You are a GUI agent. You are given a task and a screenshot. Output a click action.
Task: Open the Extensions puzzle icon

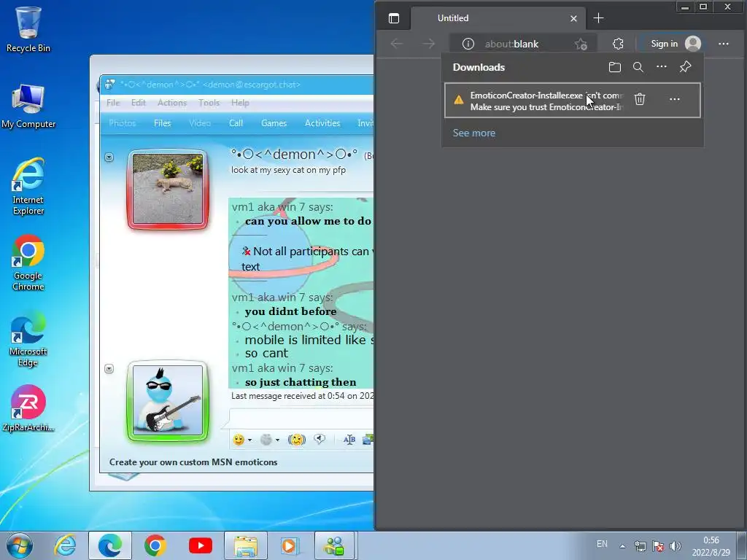pyautogui.click(x=618, y=44)
